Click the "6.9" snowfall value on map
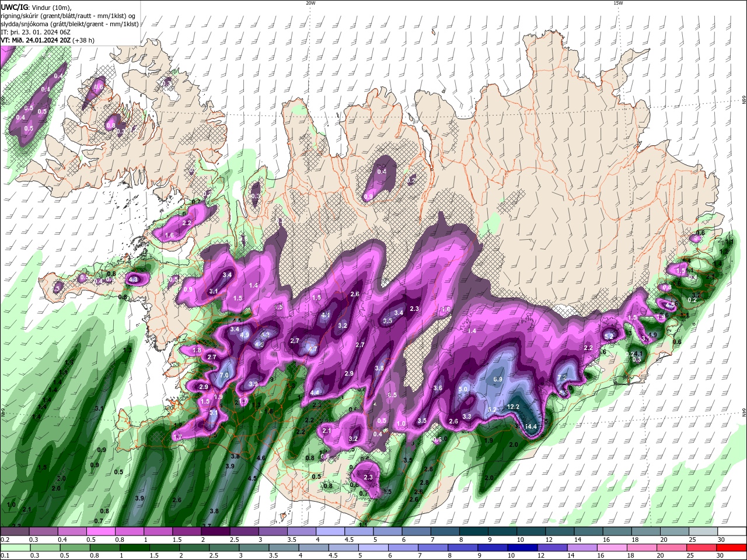 point(498,379)
